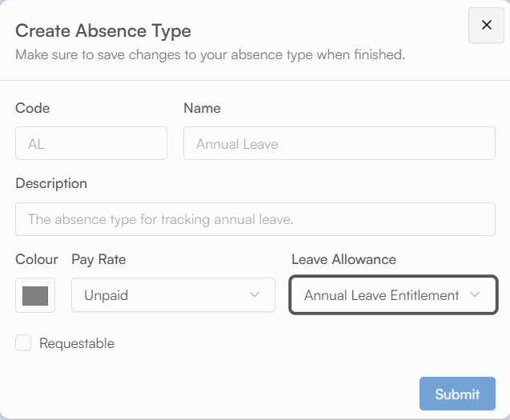The width and height of the screenshot is (510, 420).
Task: Submit the absence type form
Action: pyautogui.click(x=457, y=394)
